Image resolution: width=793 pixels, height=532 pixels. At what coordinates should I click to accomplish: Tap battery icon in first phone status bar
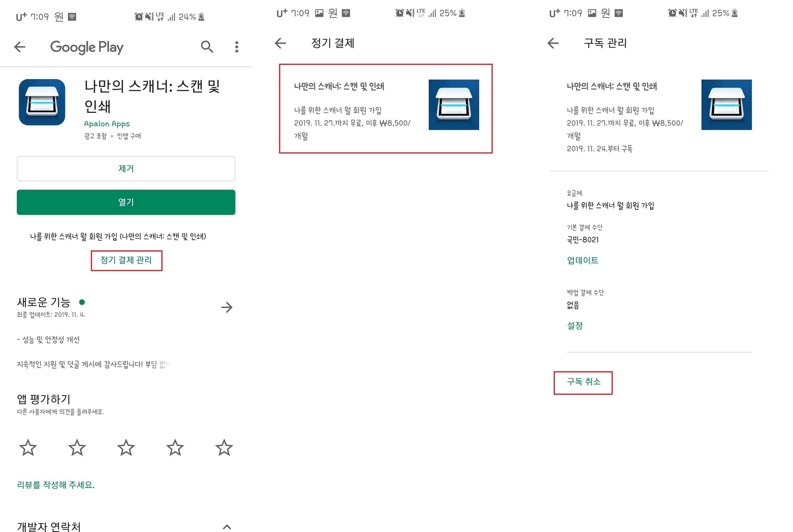[x=201, y=16]
